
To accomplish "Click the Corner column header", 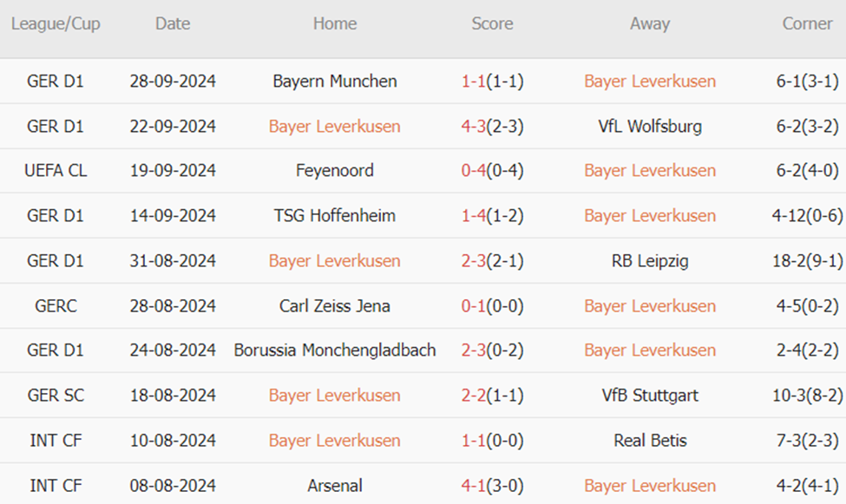I will (x=807, y=24).
